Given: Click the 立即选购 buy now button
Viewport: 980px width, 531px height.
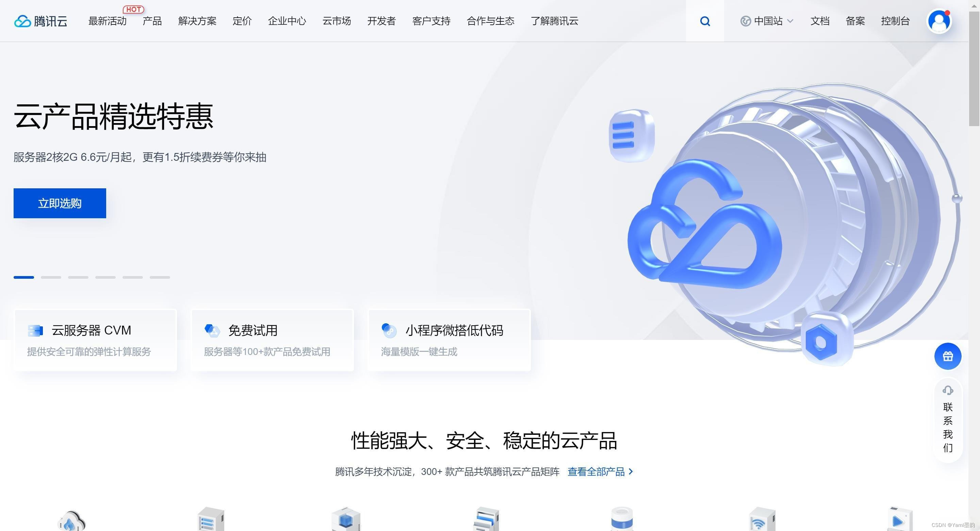Looking at the screenshot, I should tap(60, 203).
